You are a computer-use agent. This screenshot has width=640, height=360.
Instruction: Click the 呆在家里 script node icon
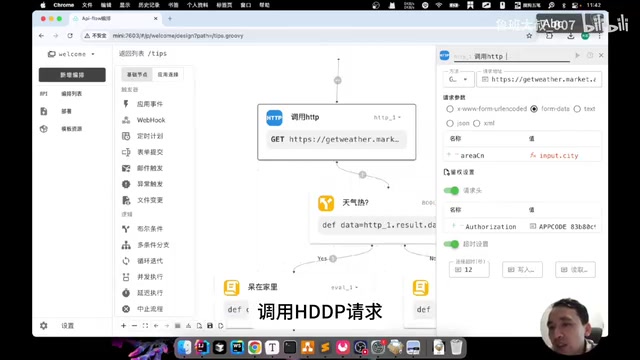pyautogui.click(x=231, y=287)
